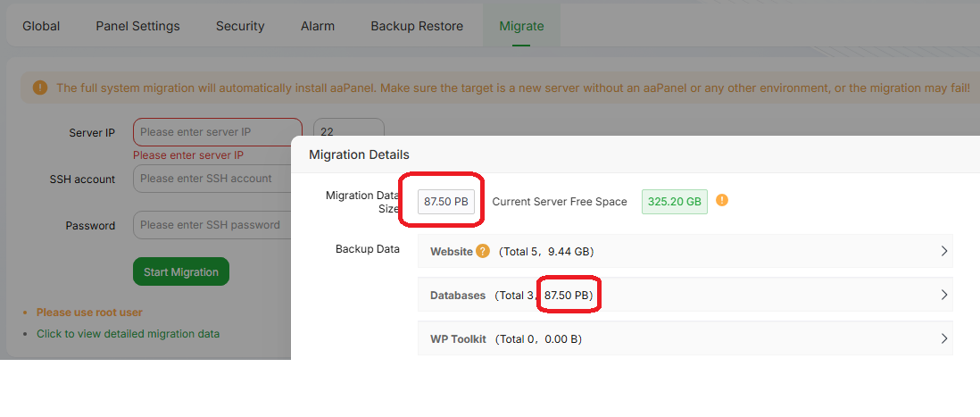Open the Panel Settings tab
The width and height of the screenshot is (980, 417).
(x=137, y=26)
